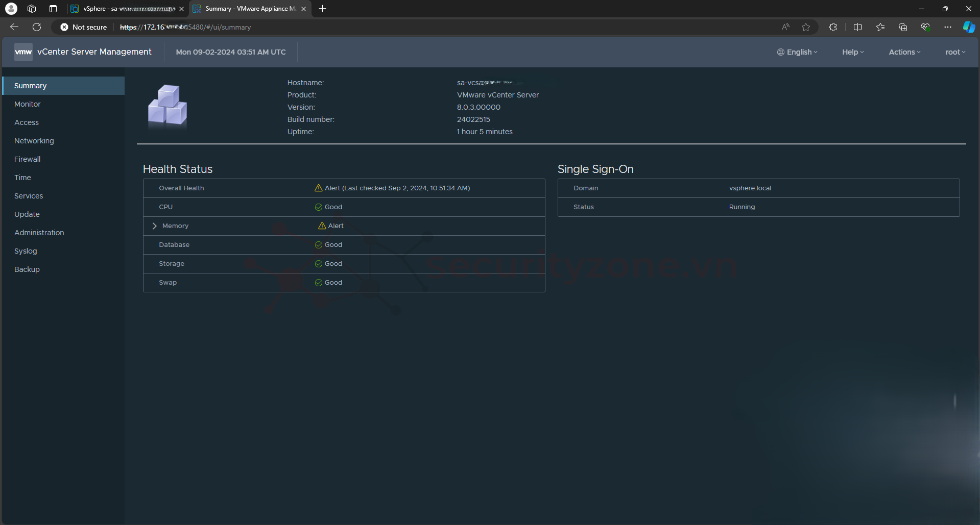The height and width of the screenshot is (525, 980).
Task: Click the Health Status heading
Action: [178, 169]
